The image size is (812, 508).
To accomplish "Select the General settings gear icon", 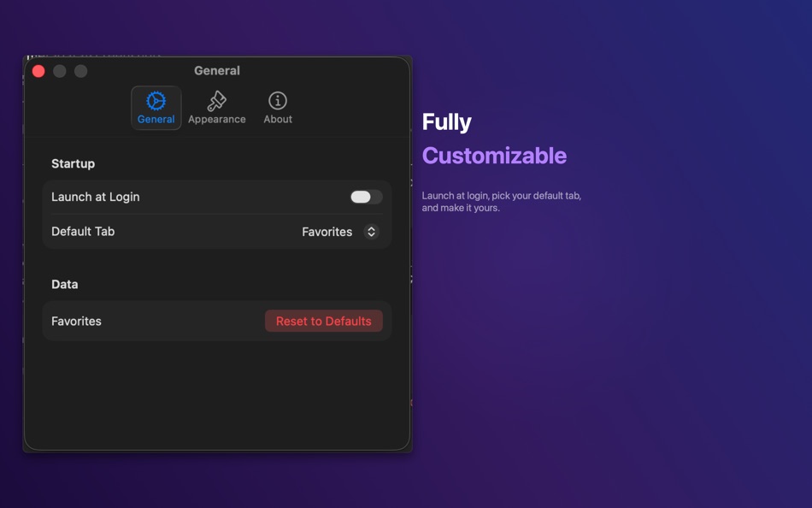I will click(x=156, y=99).
